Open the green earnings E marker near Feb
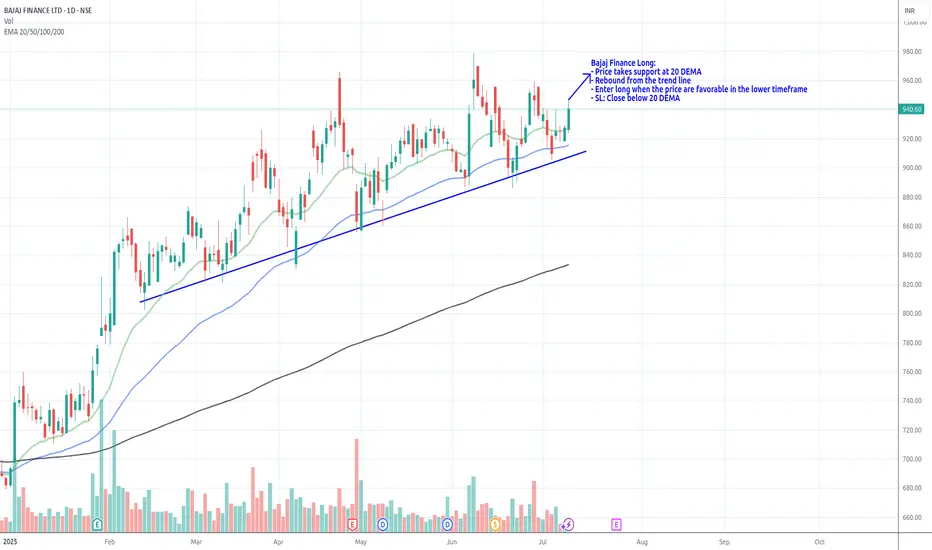Image resolution: width=932 pixels, height=550 pixels. click(97, 524)
